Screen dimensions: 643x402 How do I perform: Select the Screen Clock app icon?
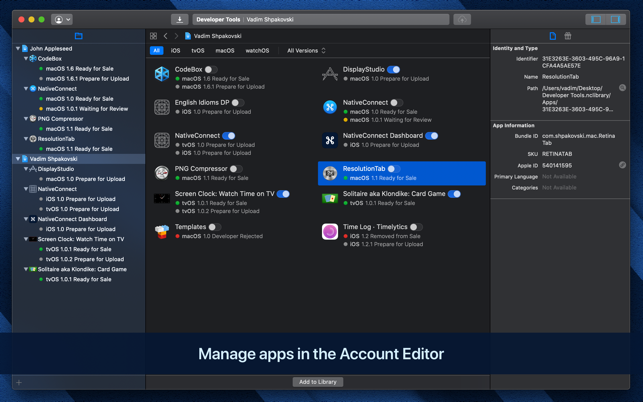(162, 199)
